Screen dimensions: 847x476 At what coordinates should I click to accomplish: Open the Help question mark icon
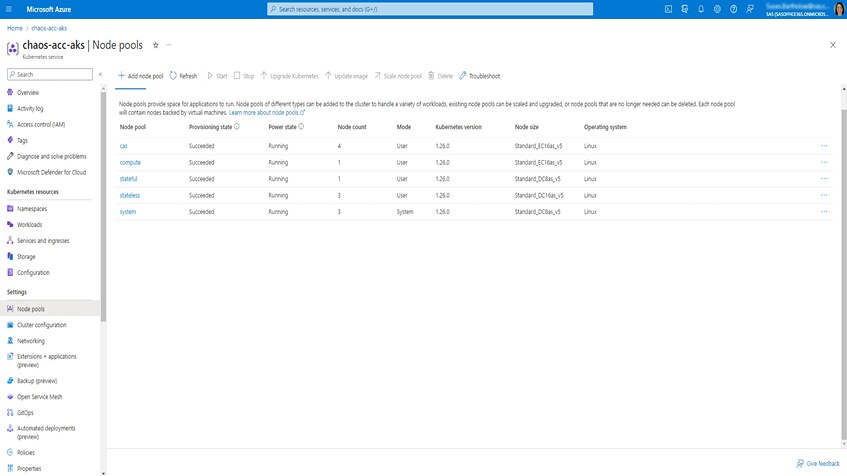[x=733, y=9]
